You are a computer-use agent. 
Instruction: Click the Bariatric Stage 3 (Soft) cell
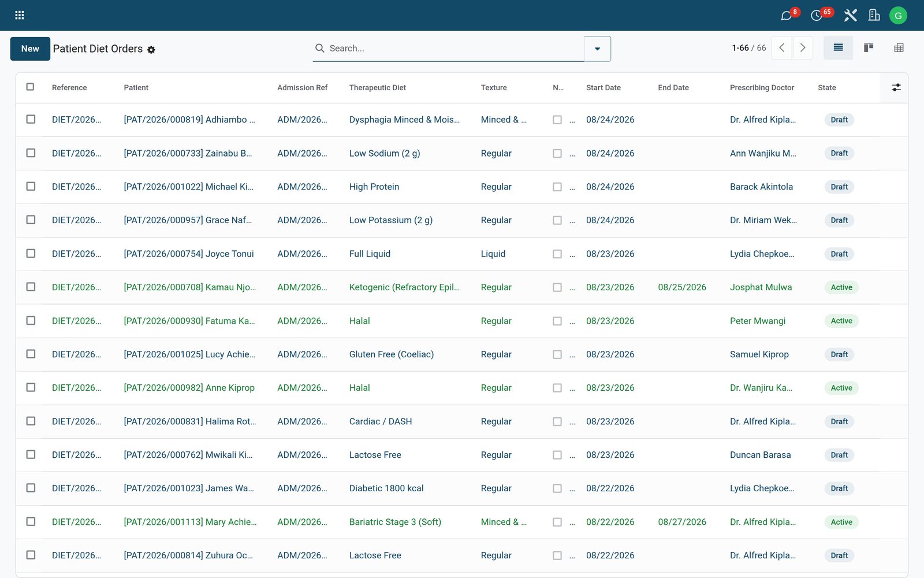point(395,522)
